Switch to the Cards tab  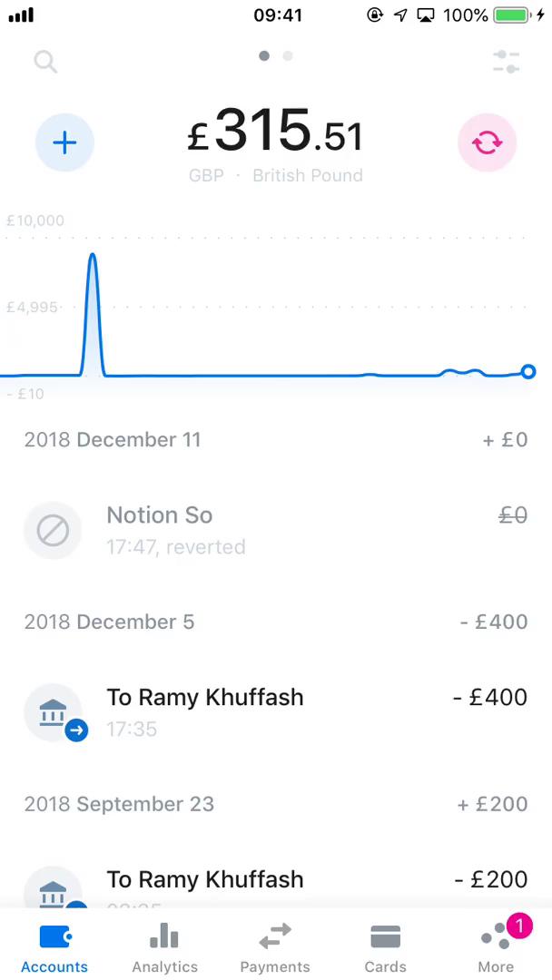click(385, 935)
